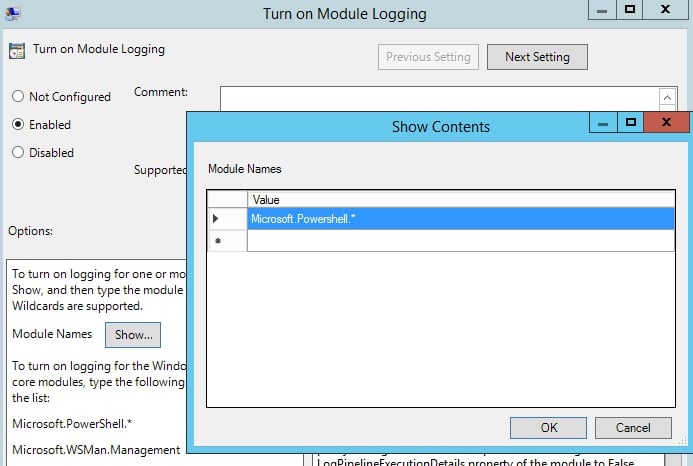The image size is (693, 466).
Task: Click the empty new-row value cell
Action: pos(461,241)
